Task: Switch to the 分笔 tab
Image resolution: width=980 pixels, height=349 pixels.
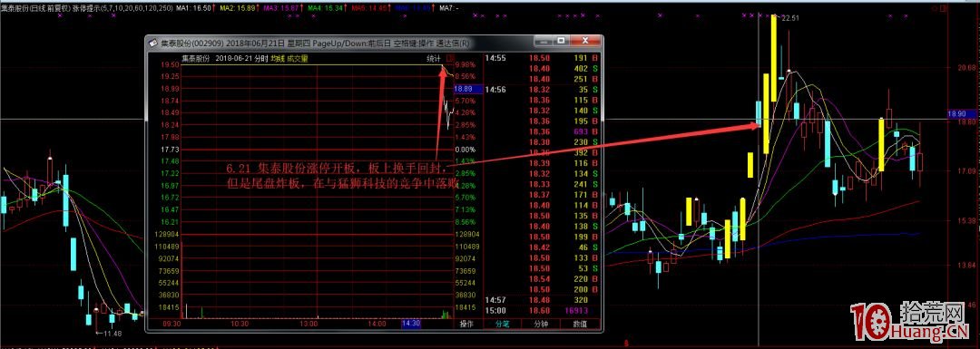Action: point(503,324)
